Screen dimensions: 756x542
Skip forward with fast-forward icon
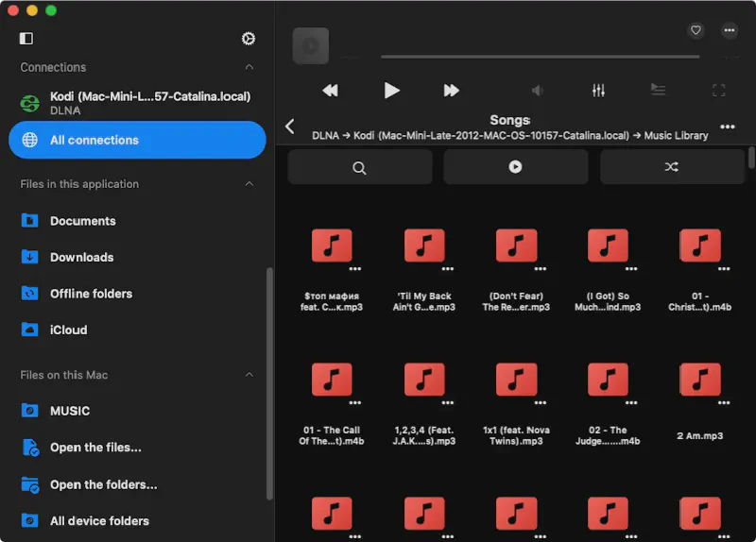click(452, 91)
